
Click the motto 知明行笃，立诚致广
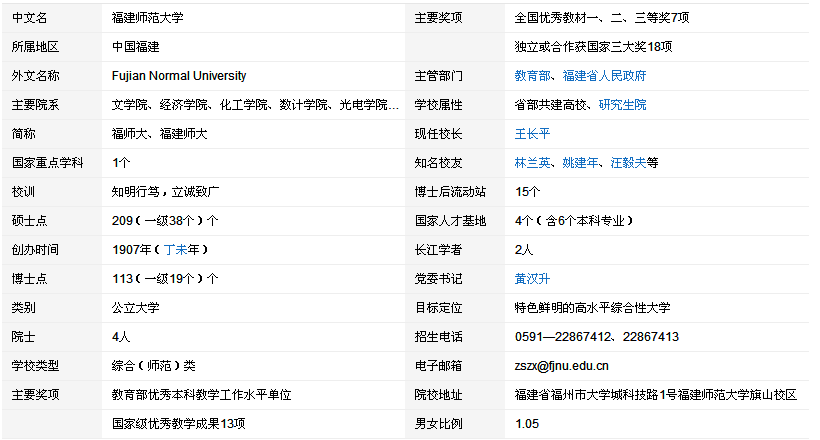165,192
